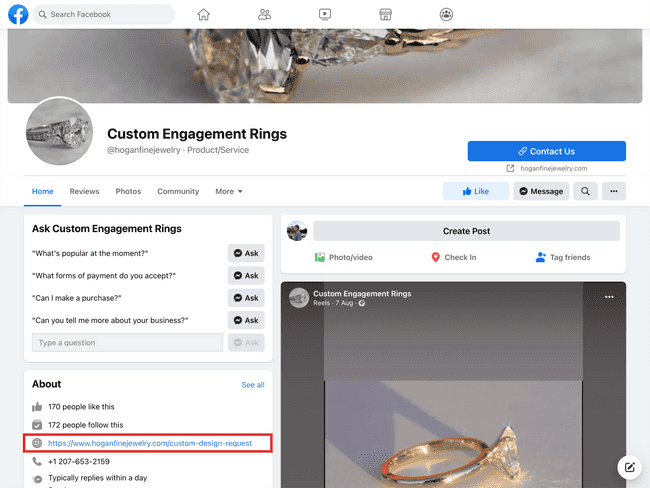Add Photo/video to a post
650x488 pixels.
pyautogui.click(x=344, y=257)
